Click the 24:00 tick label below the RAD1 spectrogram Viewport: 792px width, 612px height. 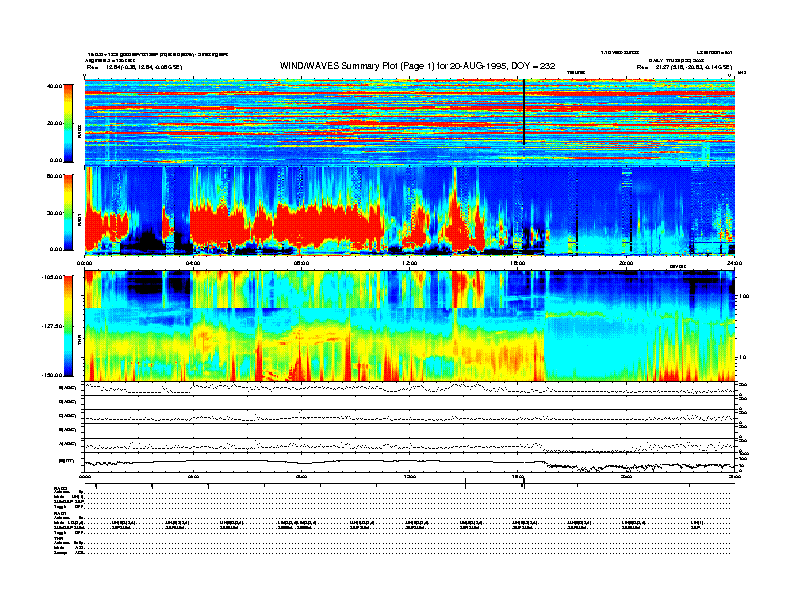(734, 263)
